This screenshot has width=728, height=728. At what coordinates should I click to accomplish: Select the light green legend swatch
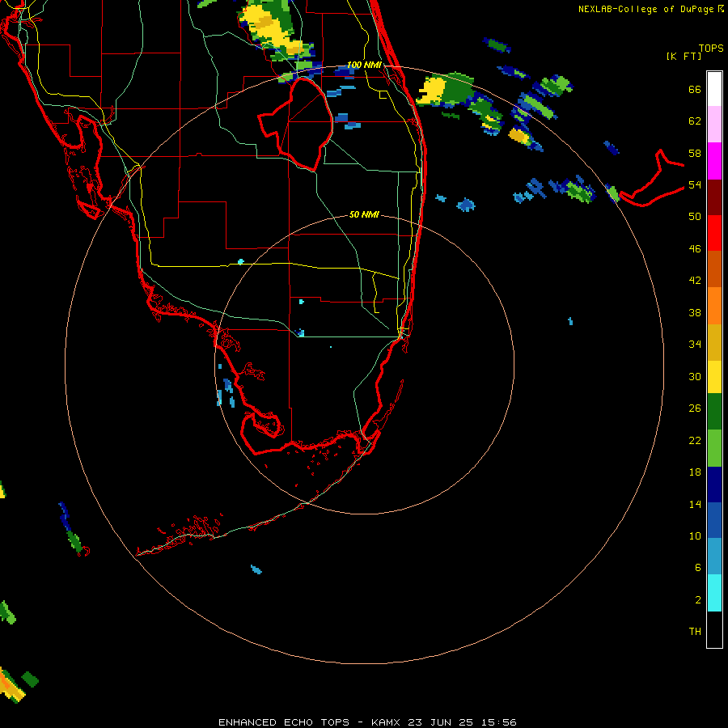pos(714,448)
